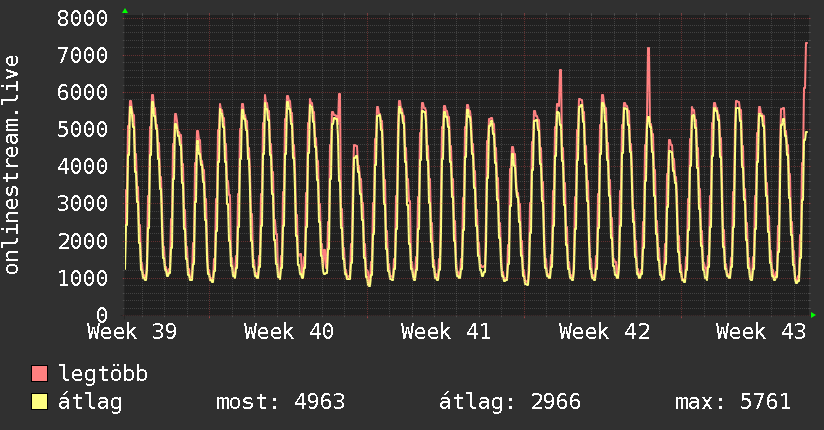The height and width of the screenshot is (430, 824).
Task: Click the 5000 y-axis tick label
Action: click(83, 129)
